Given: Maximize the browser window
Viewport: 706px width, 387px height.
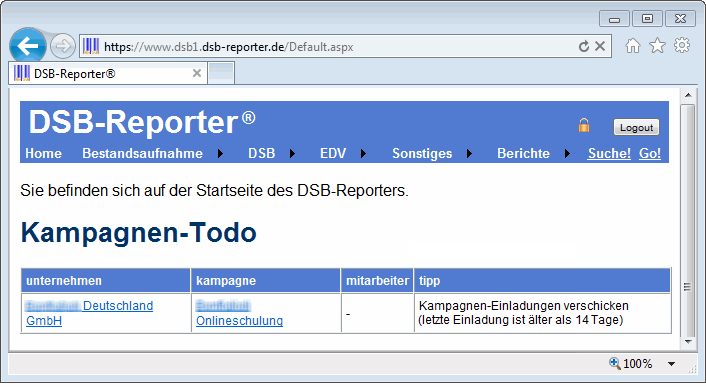Looking at the screenshot, I should [x=647, y=19].
